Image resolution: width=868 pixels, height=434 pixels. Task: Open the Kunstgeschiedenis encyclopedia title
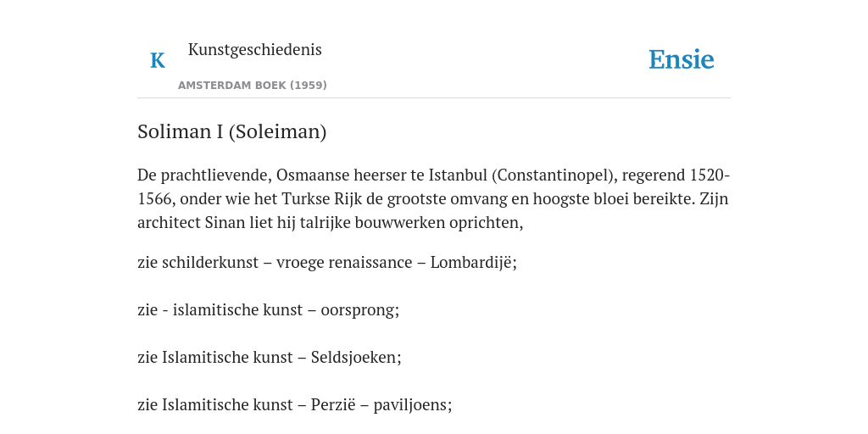[254, 49]
